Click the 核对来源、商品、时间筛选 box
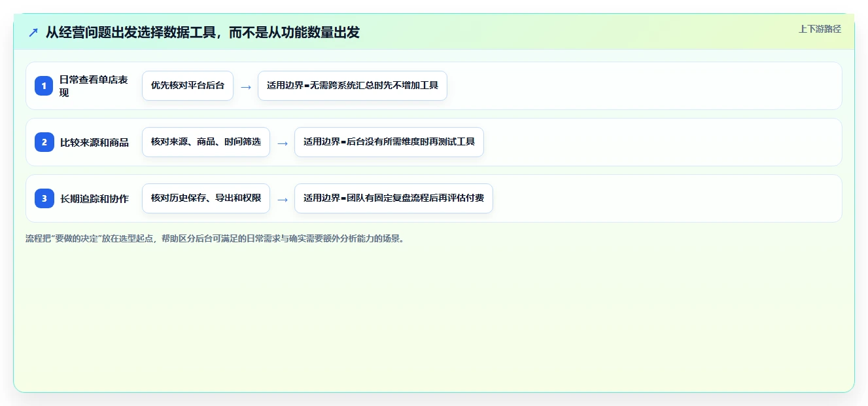The height and width of the screenshot is (406, 868). pyautogui.click(x=206, y=142)
